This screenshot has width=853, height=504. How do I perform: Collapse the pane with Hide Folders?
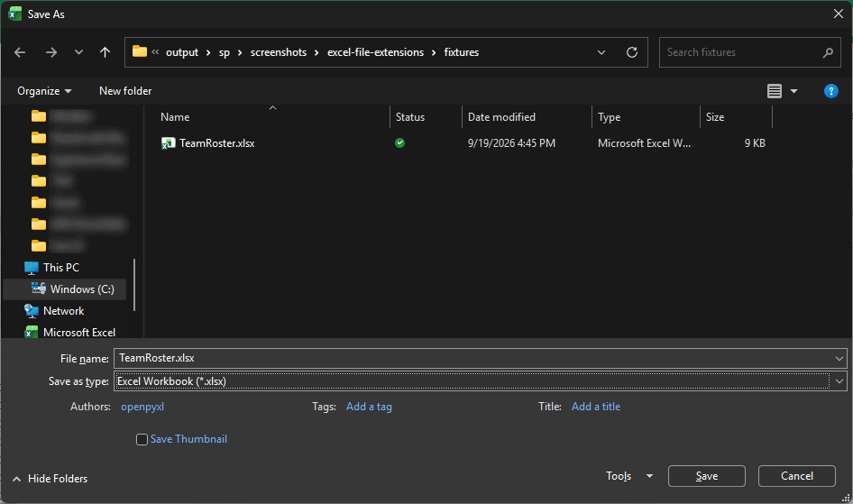(50, 479)
